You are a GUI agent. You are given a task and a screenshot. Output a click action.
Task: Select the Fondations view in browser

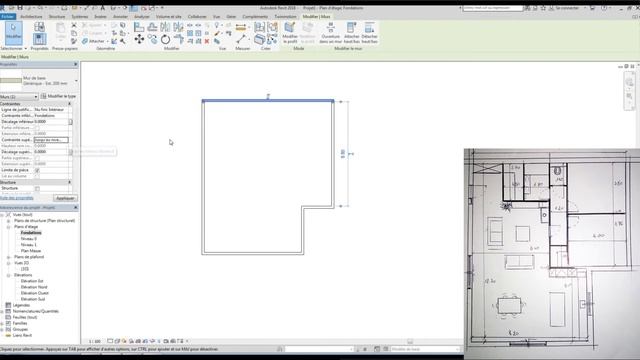coord(31,233)
